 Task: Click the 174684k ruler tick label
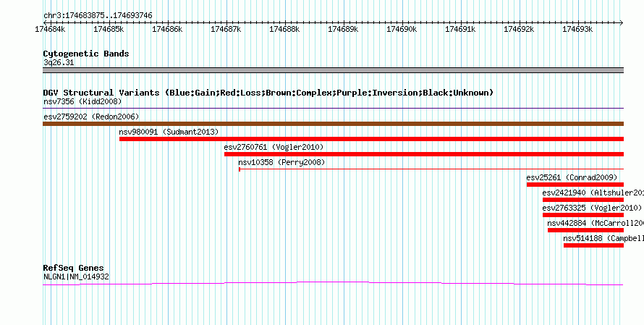tap(50, 29)
